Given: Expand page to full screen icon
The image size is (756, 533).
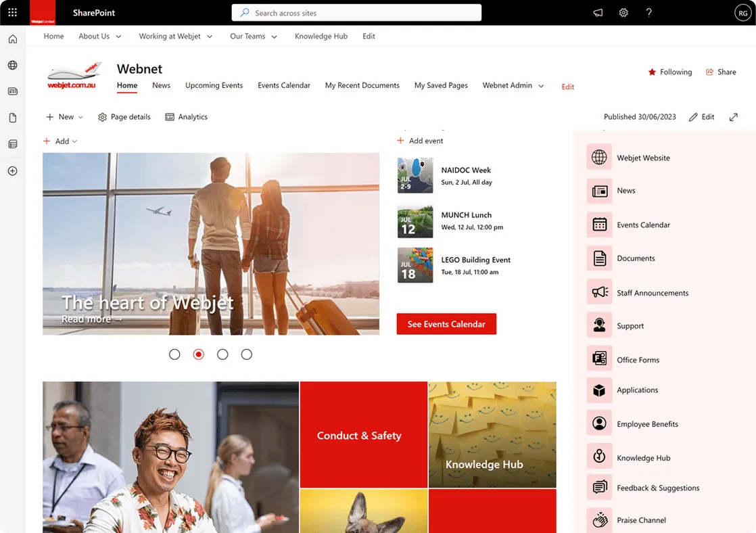Looking at the screenshot, I should tap(733, 117).
